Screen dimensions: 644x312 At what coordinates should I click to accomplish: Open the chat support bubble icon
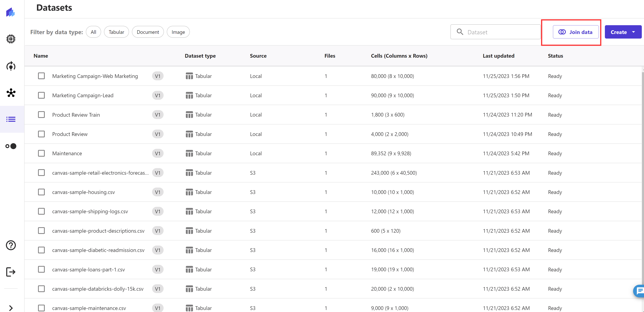(639, 291)
